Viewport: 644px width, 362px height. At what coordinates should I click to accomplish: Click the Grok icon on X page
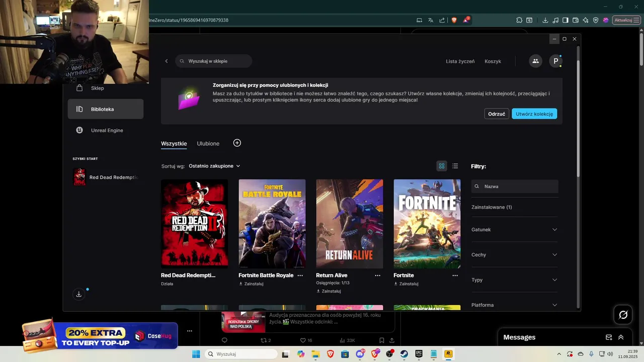(x=623, y=315)
